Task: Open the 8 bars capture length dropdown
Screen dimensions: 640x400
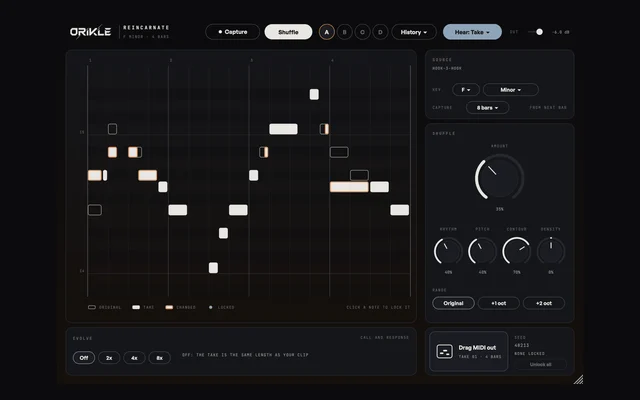Action: point(487,108)
